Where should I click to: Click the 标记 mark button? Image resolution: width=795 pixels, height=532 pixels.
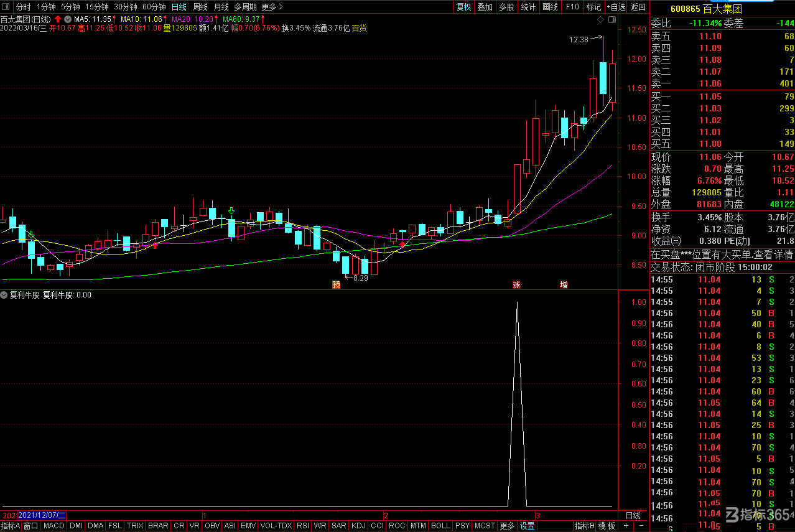pyautogui.click(x=593, y=7)
